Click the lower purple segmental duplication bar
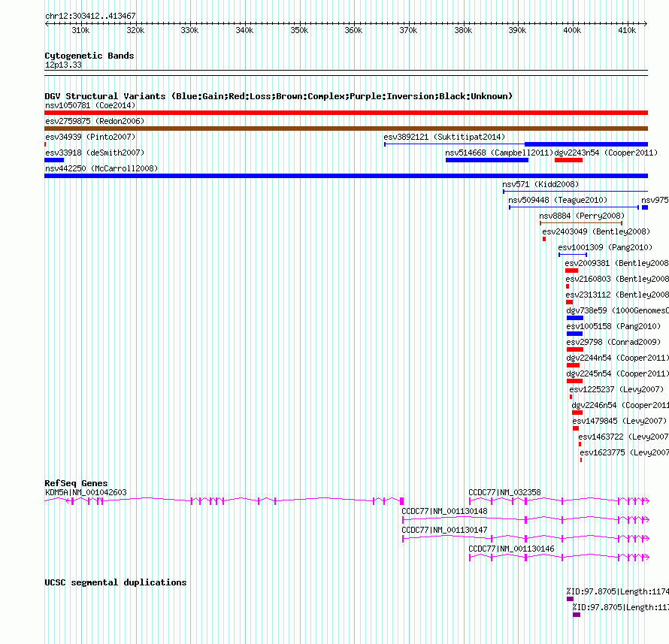 pos(577,615)
